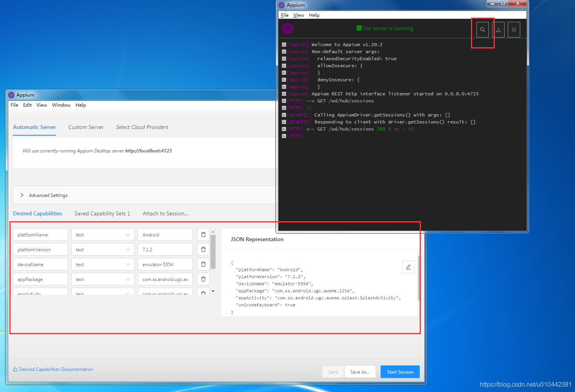Open Help menu in inspector window
The height and width of the screenshot is (392, 575).
(81, 105)
